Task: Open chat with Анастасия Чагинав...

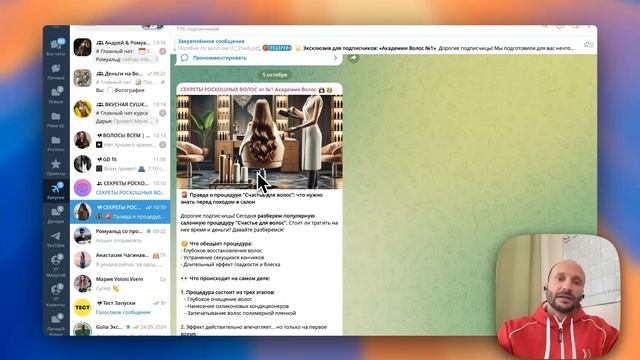Action: coord(120,260)
